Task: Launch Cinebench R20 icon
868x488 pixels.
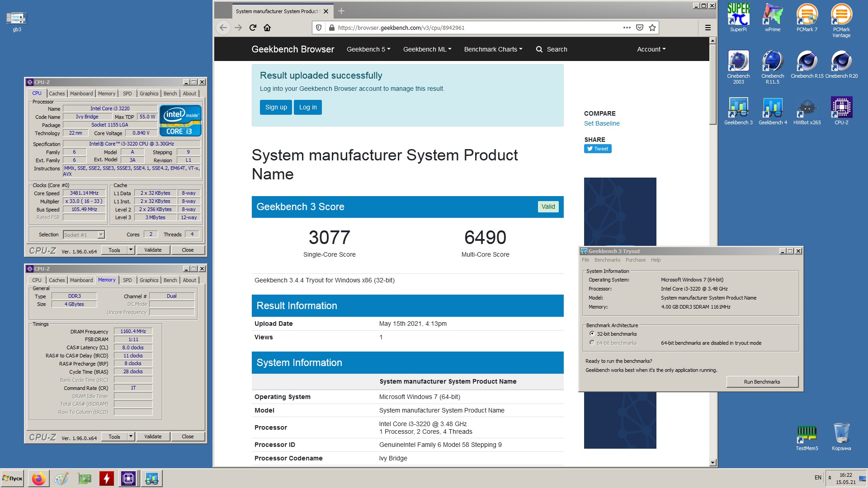Action: pos(841,64)
